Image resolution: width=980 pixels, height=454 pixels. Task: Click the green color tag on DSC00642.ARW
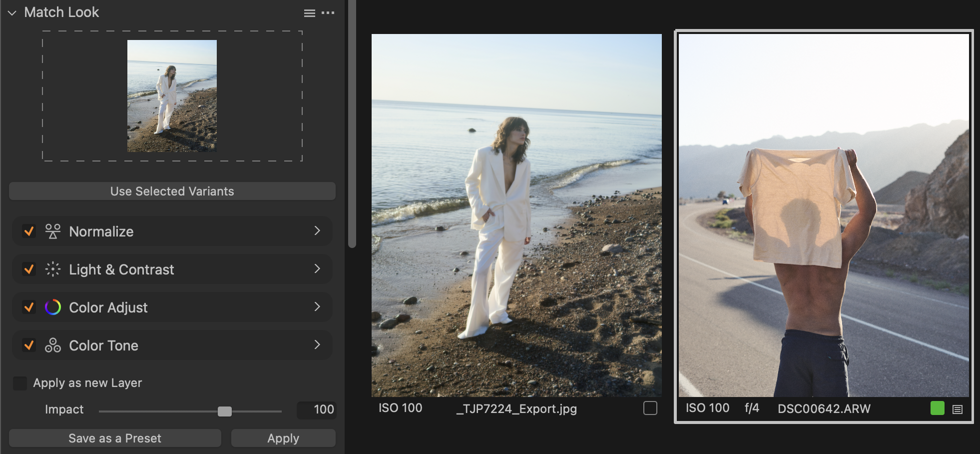click(937, 408)
